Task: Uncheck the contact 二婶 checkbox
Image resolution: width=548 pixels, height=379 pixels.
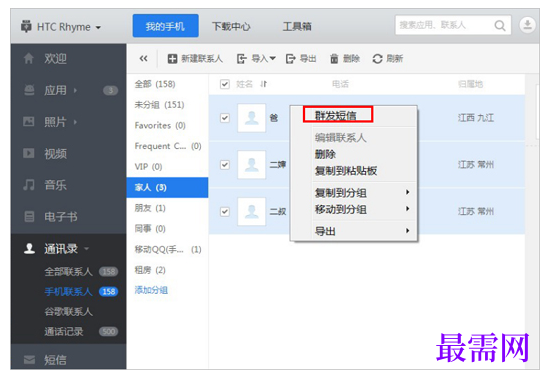Action: click(x=225, y=165)
